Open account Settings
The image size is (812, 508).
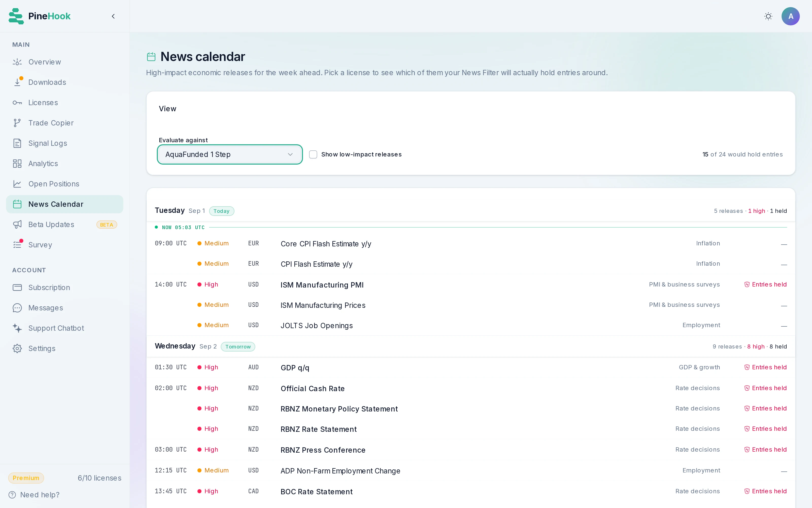(x=64, y=349)
